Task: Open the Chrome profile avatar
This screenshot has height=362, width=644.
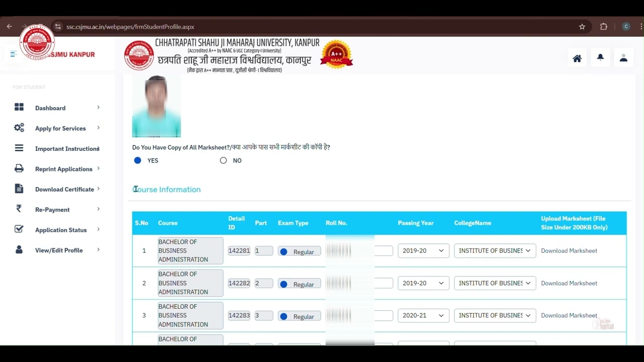Action: [x=626, y=27]
